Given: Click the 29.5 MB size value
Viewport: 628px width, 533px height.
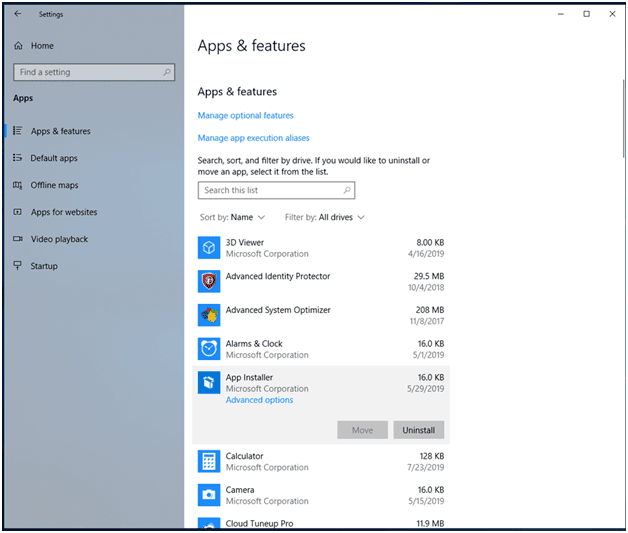Looking at the screenshot, I should [429, 276].
